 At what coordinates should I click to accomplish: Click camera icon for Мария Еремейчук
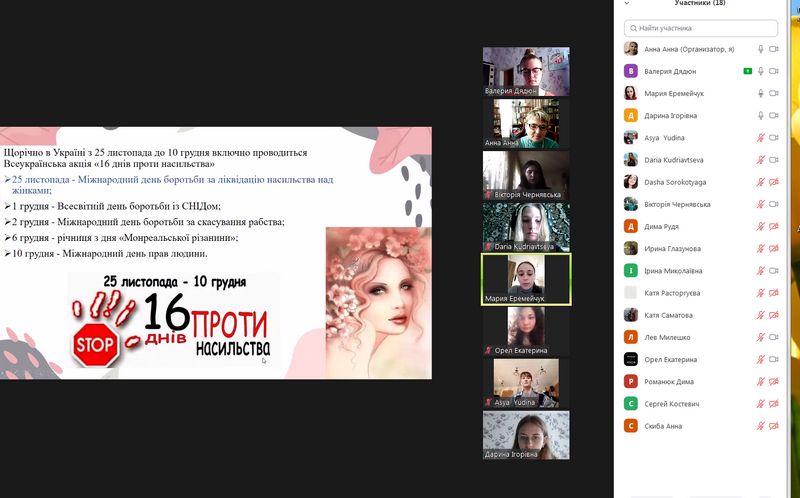point(773,93)
